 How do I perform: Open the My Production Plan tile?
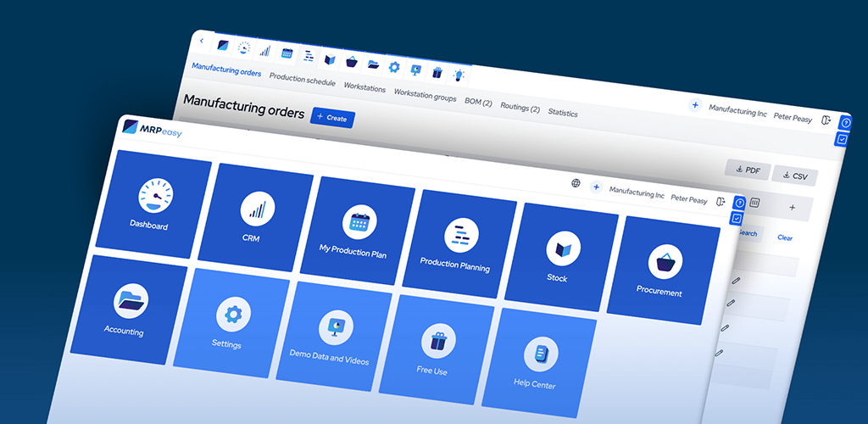point(357,232)
